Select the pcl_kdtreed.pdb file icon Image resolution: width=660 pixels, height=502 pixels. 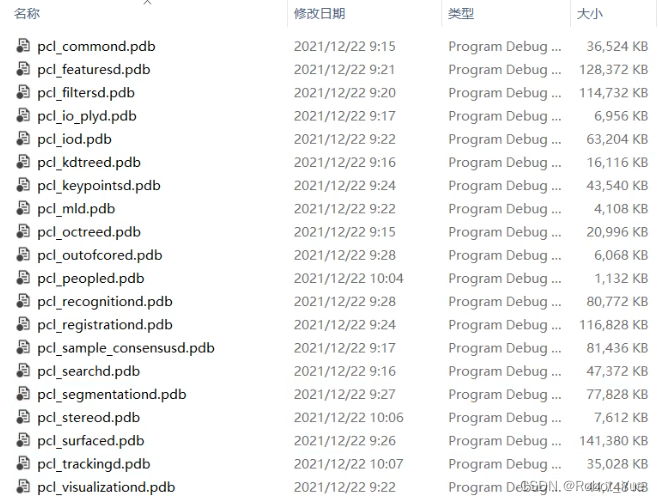tap(23, 162)
